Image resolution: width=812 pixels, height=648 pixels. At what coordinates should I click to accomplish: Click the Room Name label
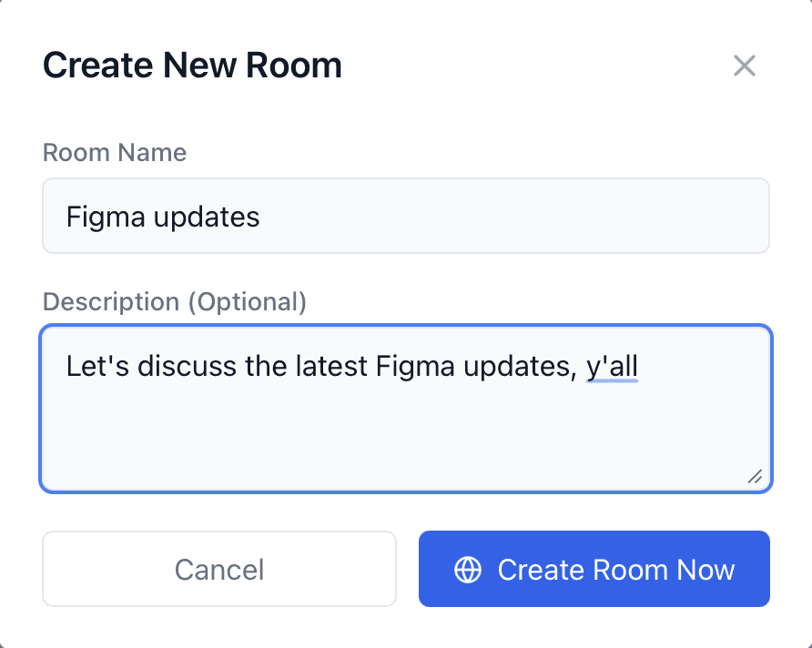(x=115, y=152)
